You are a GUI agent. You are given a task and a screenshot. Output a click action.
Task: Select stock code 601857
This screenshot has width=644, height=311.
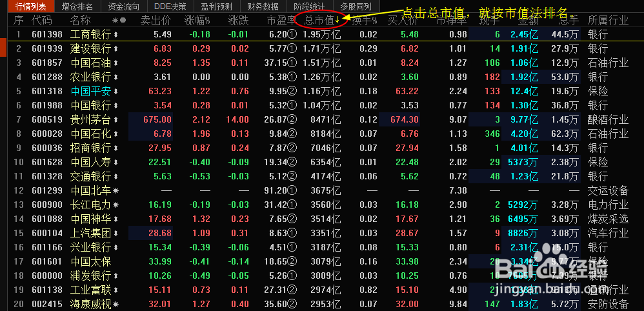point(47,63)
